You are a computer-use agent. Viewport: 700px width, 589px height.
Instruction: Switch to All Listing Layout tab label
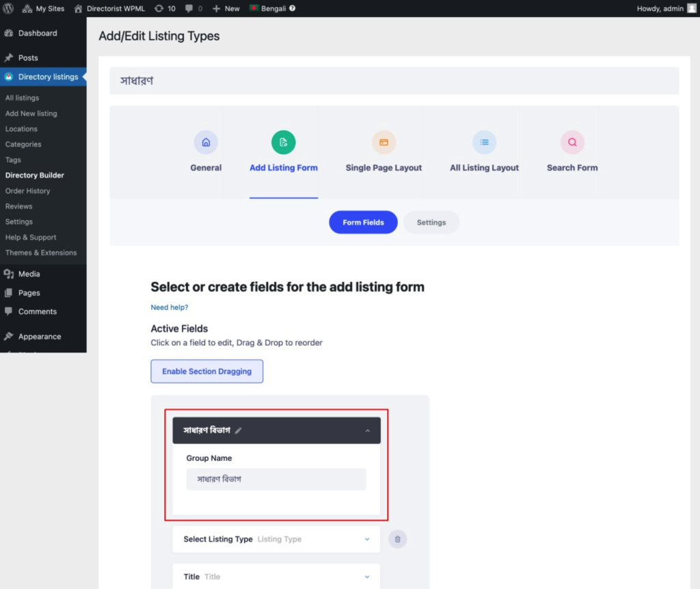[x=485, y=168]
